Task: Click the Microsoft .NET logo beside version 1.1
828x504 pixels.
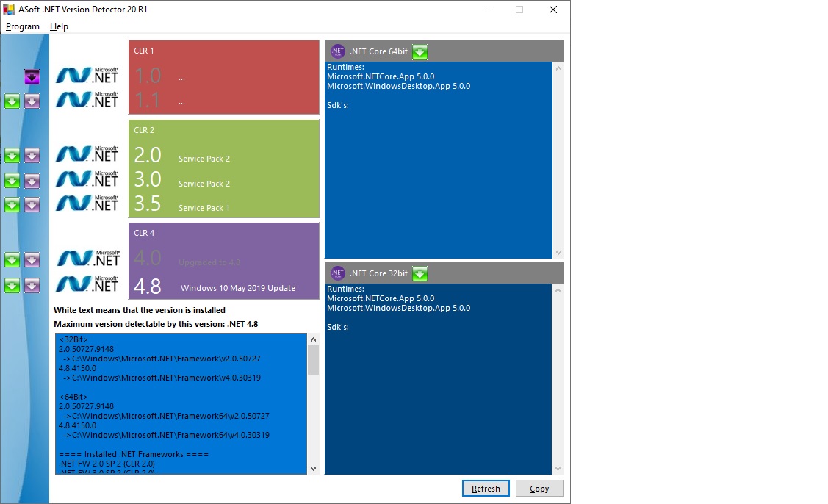Action: 87,99
